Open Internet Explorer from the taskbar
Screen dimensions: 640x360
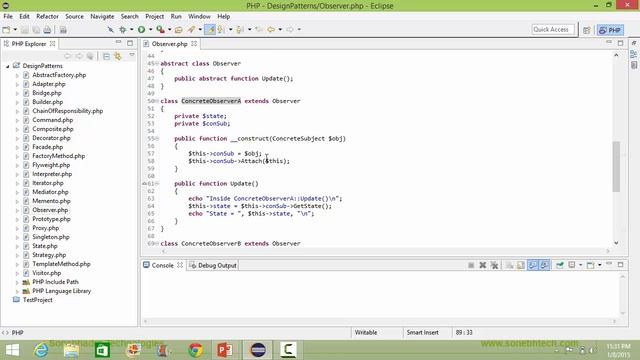point(41,350)
